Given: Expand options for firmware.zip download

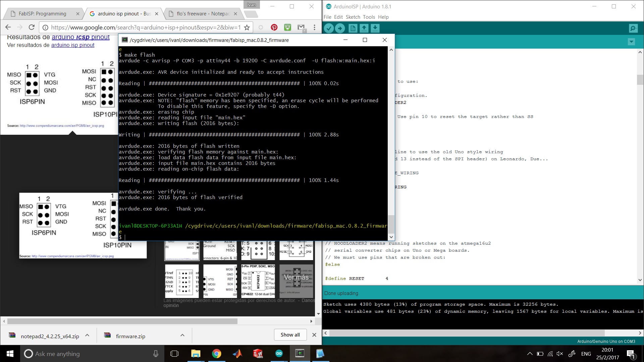Looking at the screenshot, I should (182, 336).
